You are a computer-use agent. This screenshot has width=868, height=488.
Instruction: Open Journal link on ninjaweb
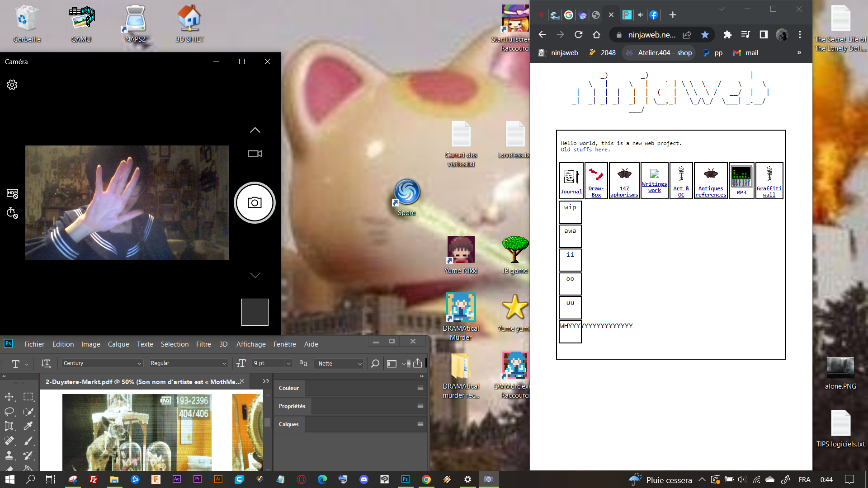(571, 192)
